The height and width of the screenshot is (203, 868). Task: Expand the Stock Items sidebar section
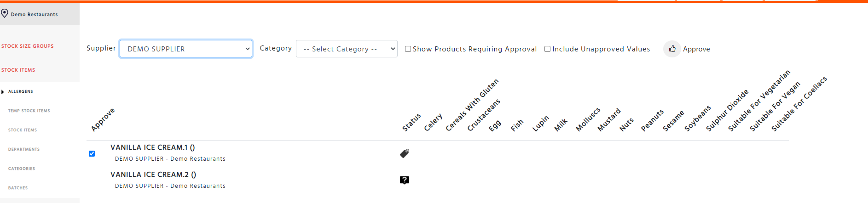coord(18,70)
